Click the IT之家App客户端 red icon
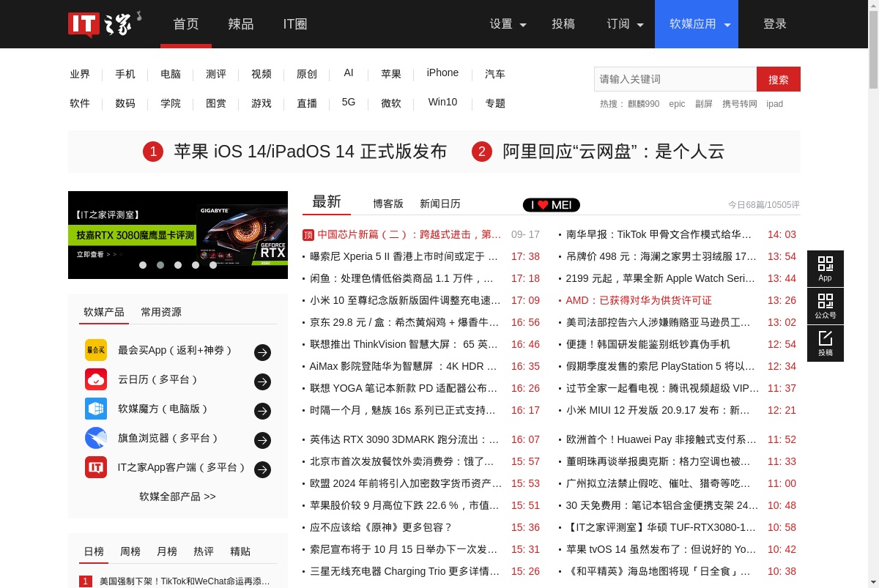Screen dimensions: 879x588 point(96,467)
